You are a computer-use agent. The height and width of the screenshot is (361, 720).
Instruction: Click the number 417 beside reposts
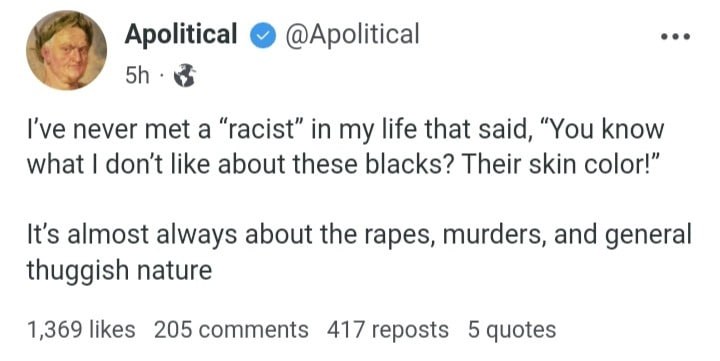[346, 330]
